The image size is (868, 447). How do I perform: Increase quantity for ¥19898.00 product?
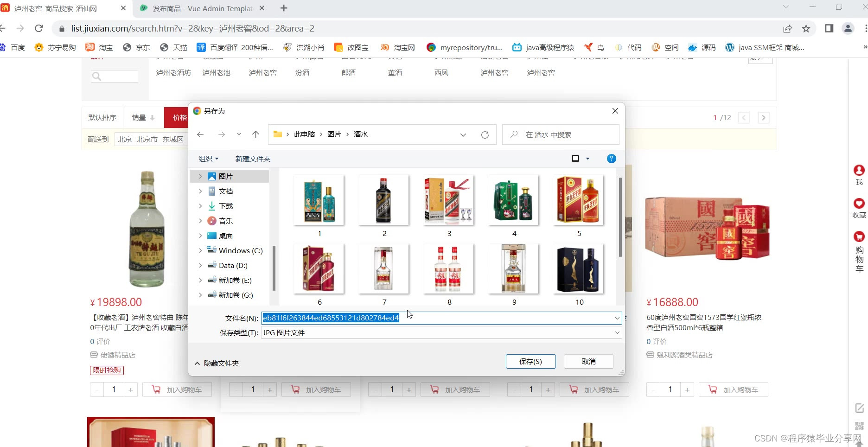[131, 390]
